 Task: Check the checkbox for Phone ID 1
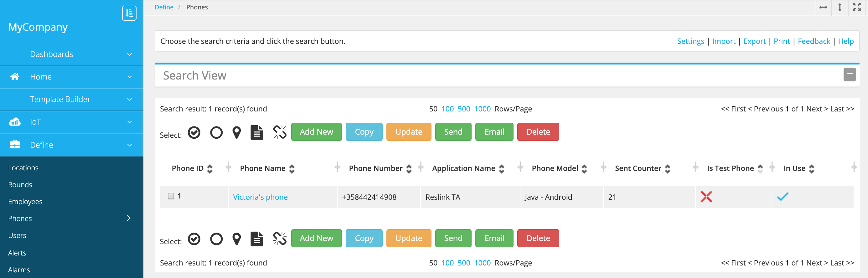[x=171, y=196]
